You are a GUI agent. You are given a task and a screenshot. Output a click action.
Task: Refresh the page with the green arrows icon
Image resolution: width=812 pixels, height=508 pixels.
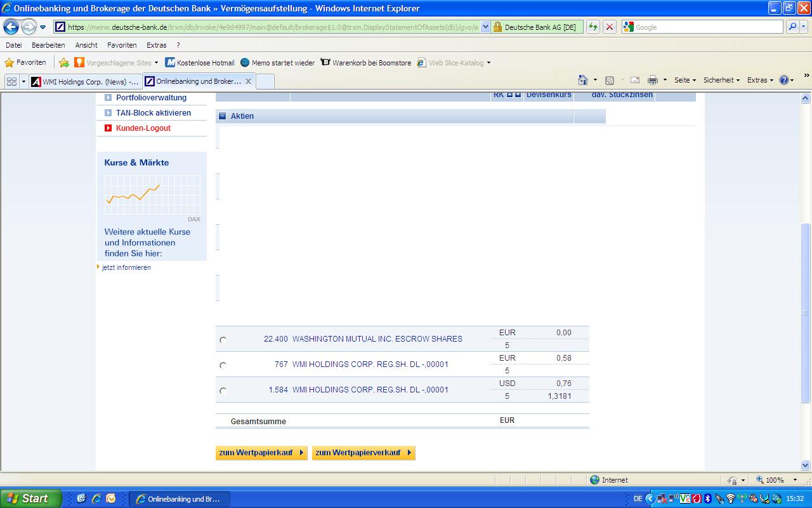(x=593, y=27)
